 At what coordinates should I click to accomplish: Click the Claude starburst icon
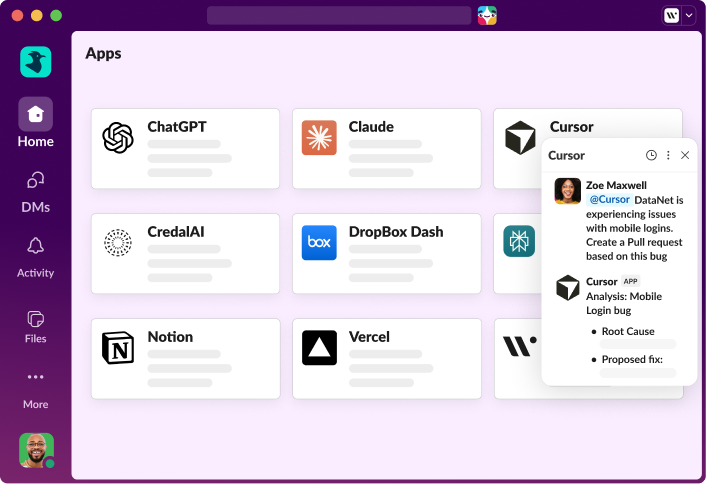click(x=319, y=138)
